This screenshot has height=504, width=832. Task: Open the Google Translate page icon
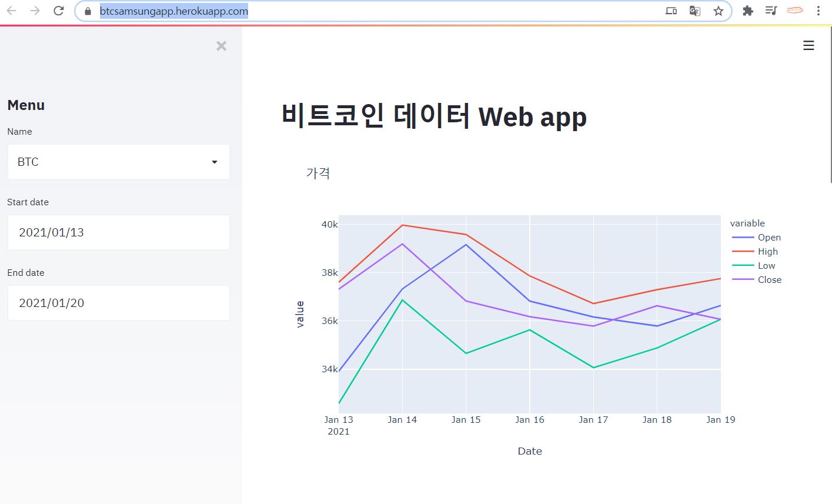pyautogui.click(x=694, y=11)
